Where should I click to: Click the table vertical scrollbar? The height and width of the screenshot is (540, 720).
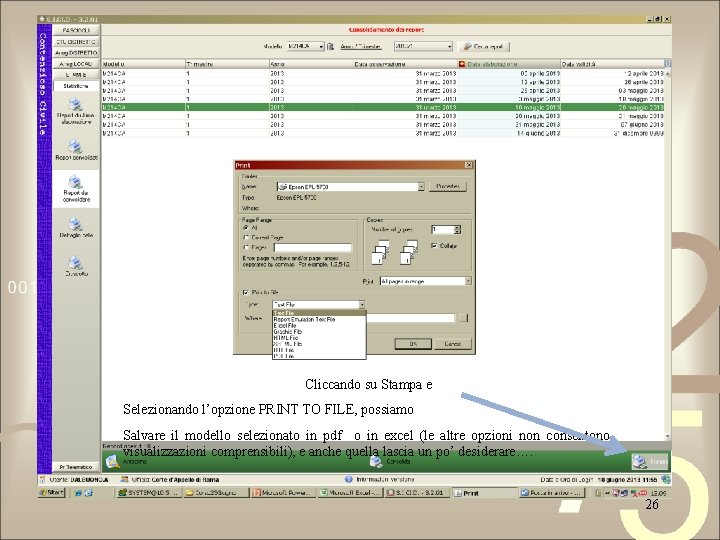click(x=668, y=253)
